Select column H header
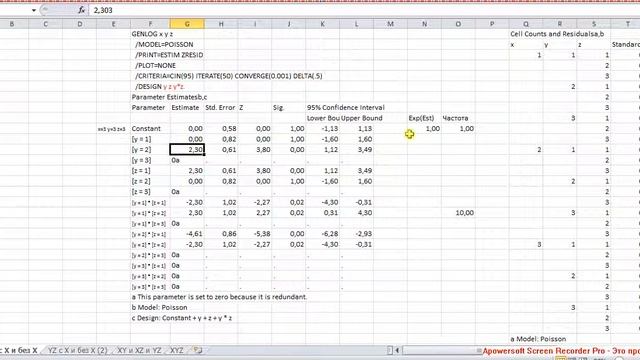 point(221,24)
